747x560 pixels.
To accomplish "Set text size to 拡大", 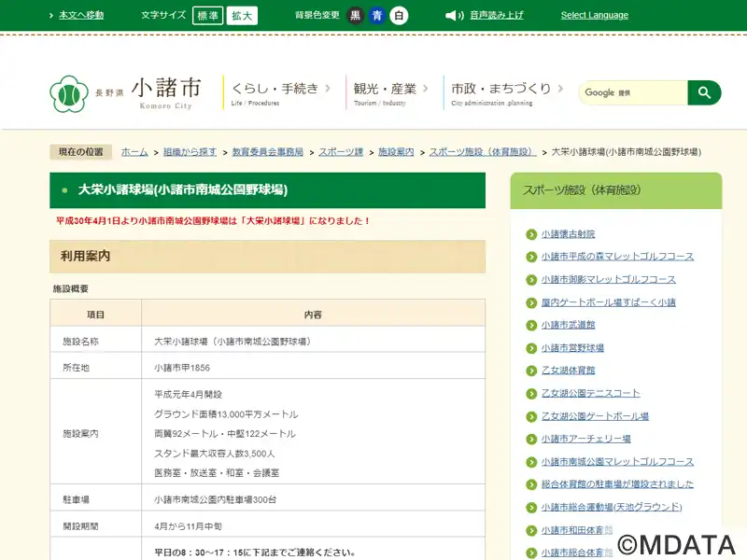I will tap(242, 15).
